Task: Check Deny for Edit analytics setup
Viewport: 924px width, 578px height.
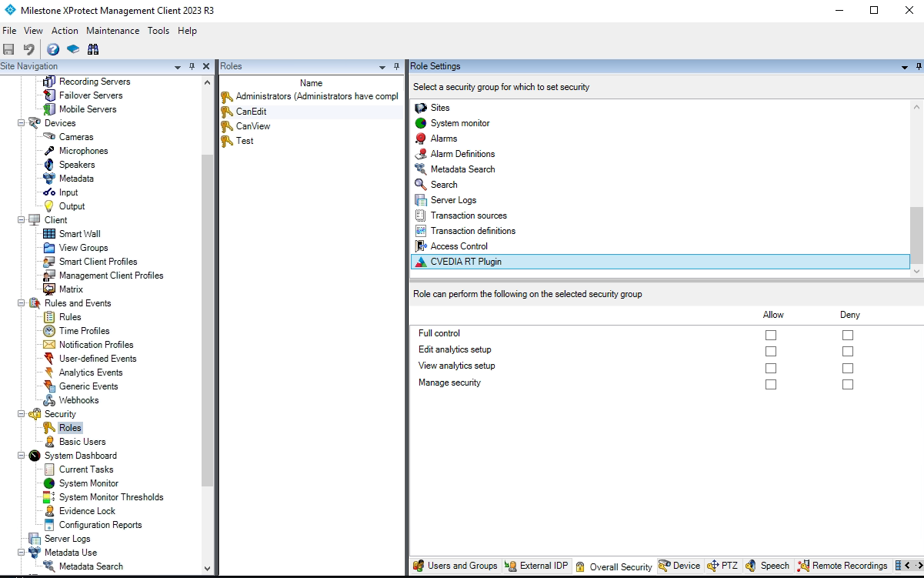Action: 848,351
